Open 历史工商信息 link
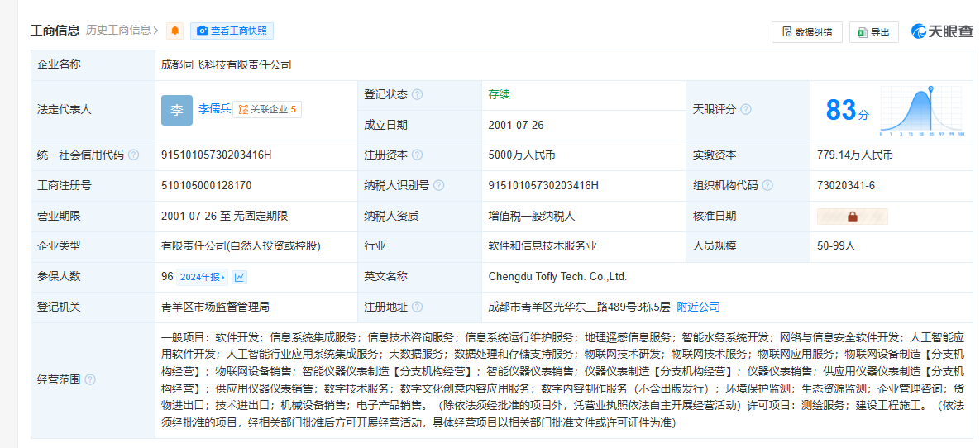Screen dimensions: 980x448 (x=122, y=30)
